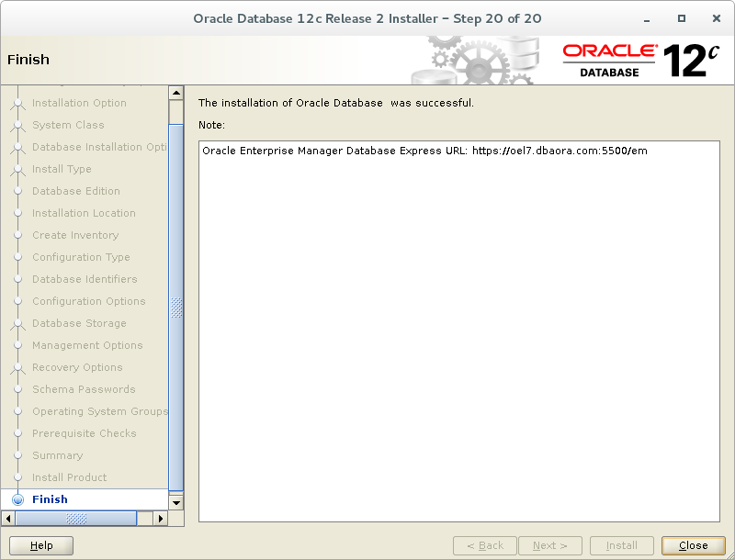Click the Close button to exit the installer
The height and width of the screenshot is (560, 735).
click(694, 545)
